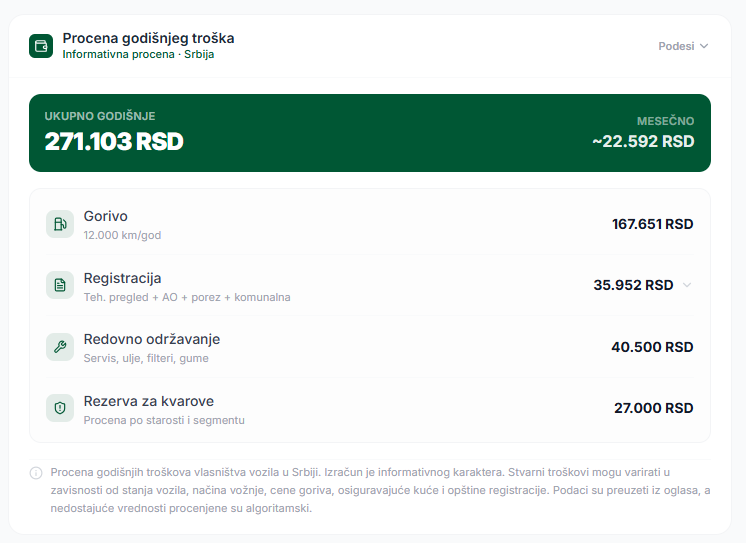The image size is (746, 543).
Task: Click the 271.103 RSD yearly total
Action: click(x=114, y=141)
